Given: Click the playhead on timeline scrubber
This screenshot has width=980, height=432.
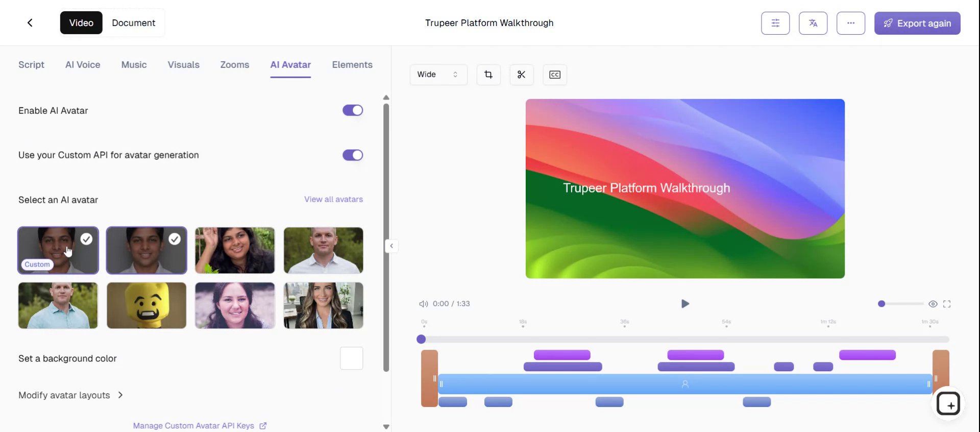Looking at the screenshot, I should [421, 339].
